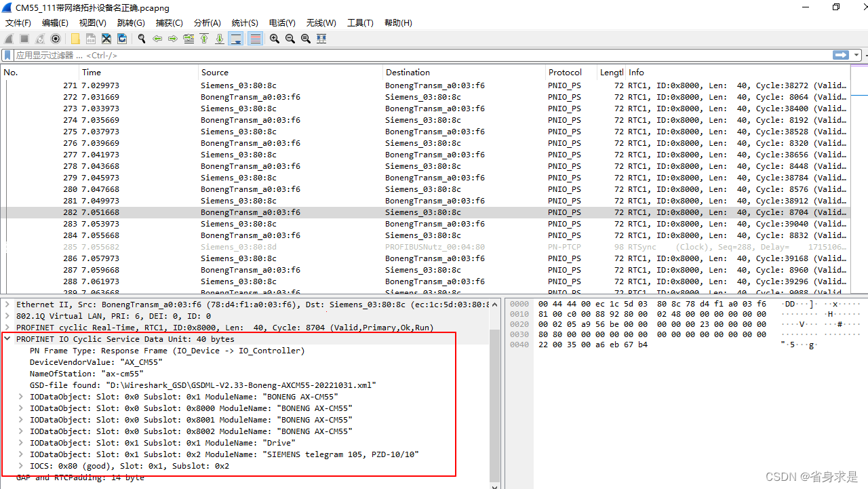Click the go to specified packet icon

189,39
